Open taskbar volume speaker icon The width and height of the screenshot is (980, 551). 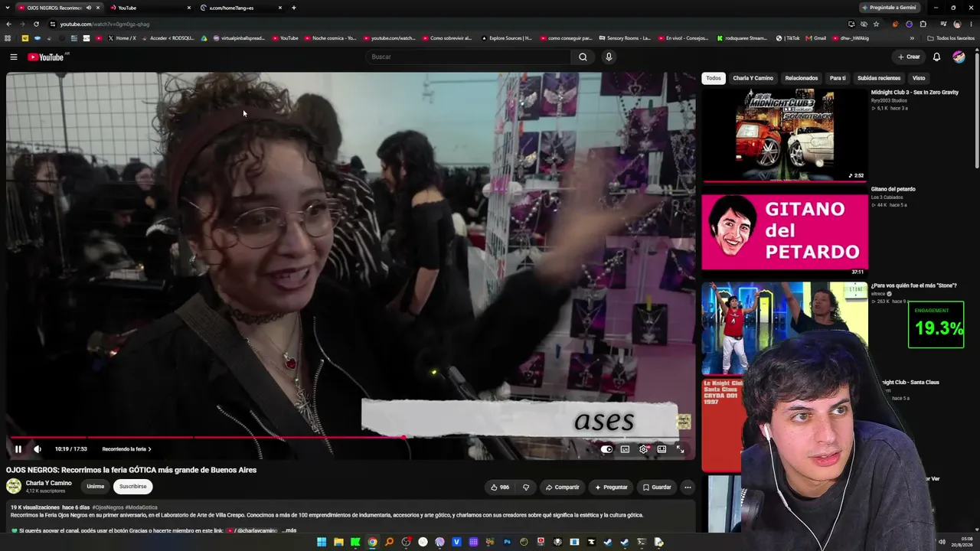[x=942, y=543]
